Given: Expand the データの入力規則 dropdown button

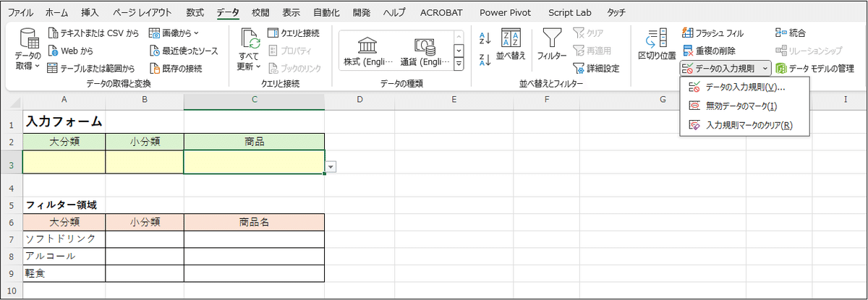Looking at the screenshot, I should [x=765, y=69].
